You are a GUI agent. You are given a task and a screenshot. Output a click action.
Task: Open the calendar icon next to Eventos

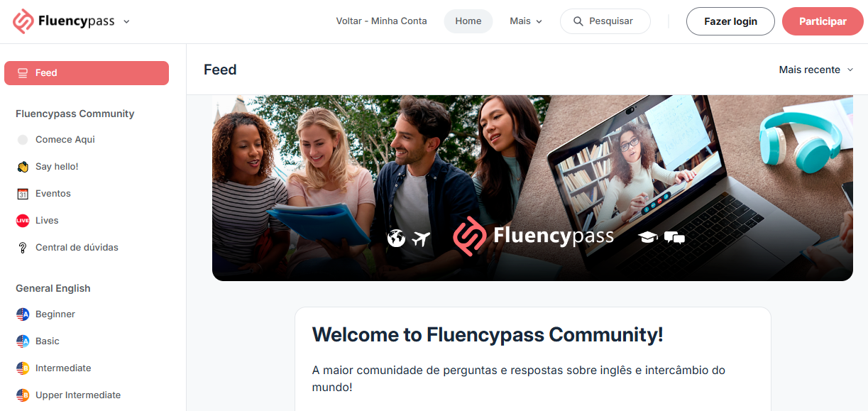(23, 194)
